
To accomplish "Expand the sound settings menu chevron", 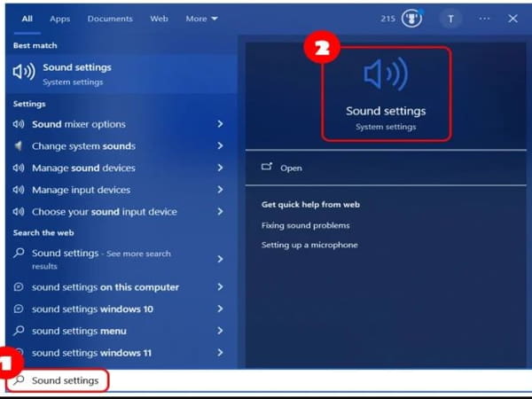I will (x=220, y=331).
